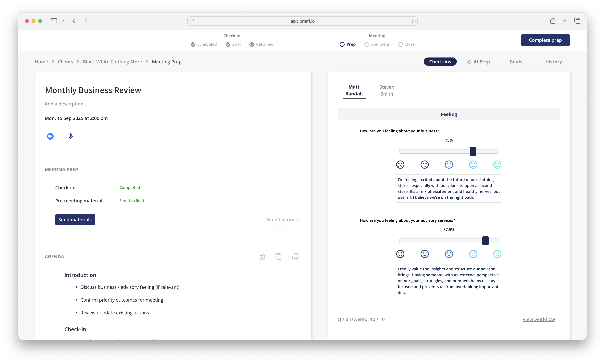Click the agenda template icon beside copy
The height and width of the screenshot is (364, 605).
(295, 257)
